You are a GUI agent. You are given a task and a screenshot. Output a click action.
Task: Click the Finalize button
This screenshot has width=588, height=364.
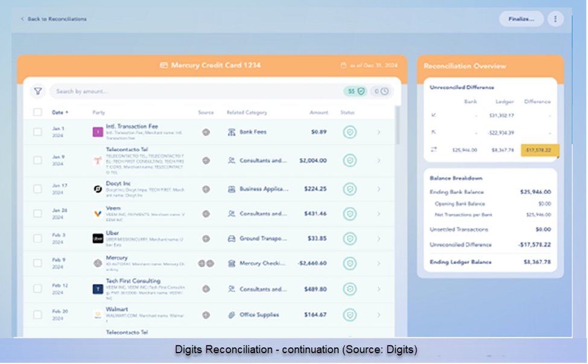click(521, 19)
